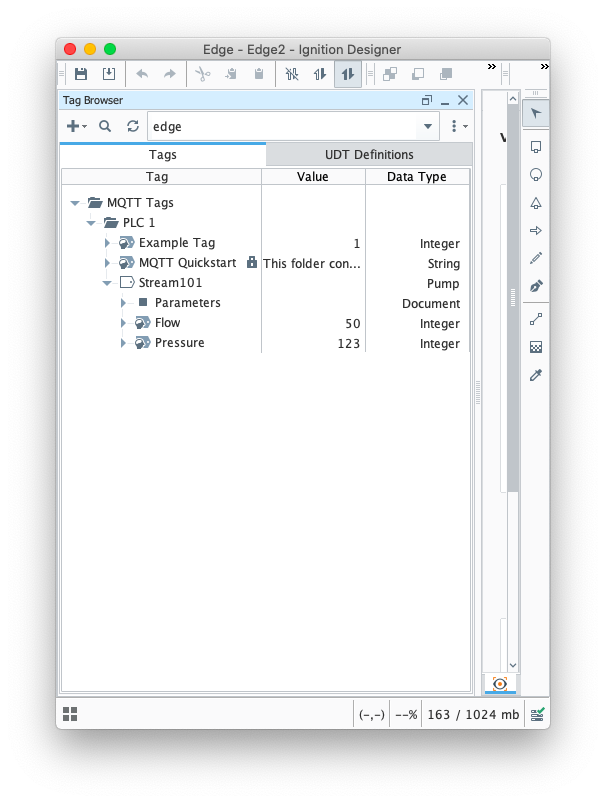Open the edge tag provider dropdown
The height and width of the screenshot is (803, 606).
428,126
